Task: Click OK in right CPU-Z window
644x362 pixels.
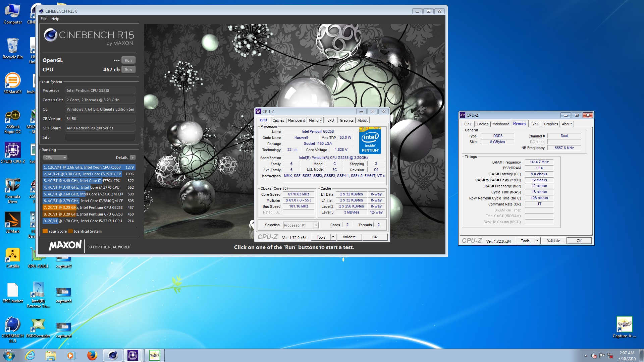Action: [579, 241]
